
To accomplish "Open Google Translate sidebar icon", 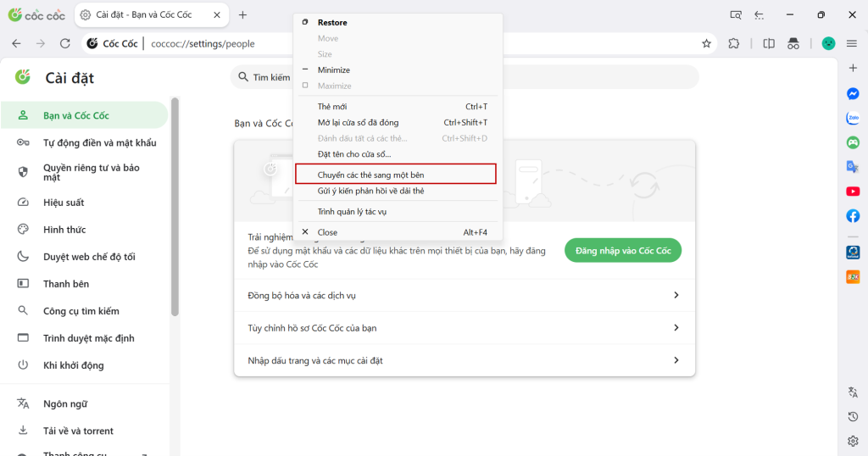I will (853, 167).
